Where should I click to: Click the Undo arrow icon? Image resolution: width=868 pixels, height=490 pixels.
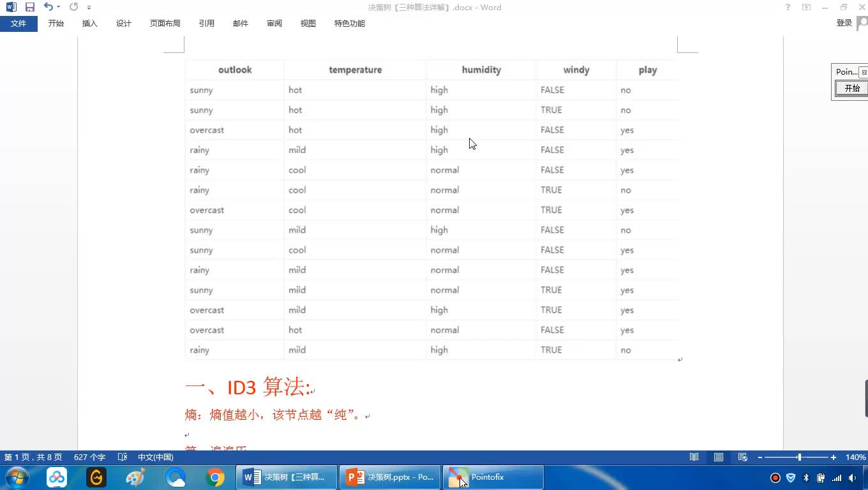coord(48,7)
